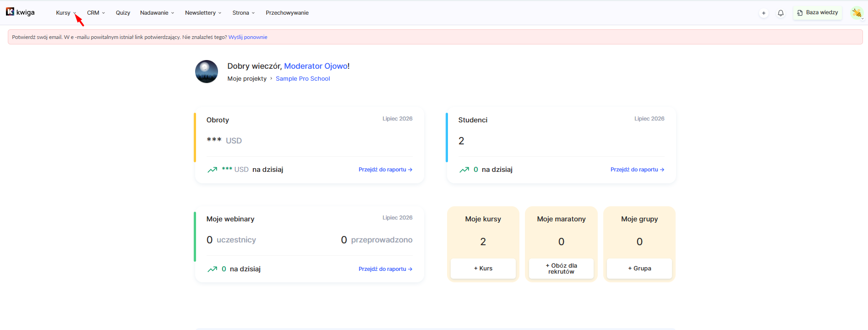This screenshot has height=330, width=868.
Task: Click Wyślij ponownie link in email banner
Action: pos(248,37)
